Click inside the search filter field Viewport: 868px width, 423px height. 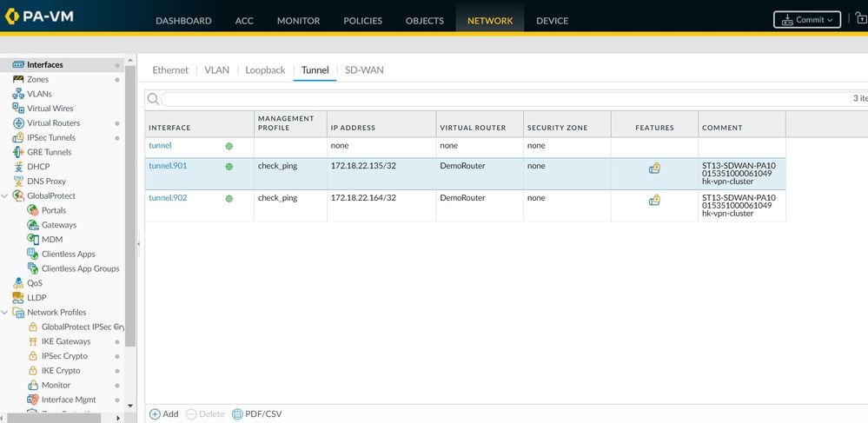coord(504,100)
